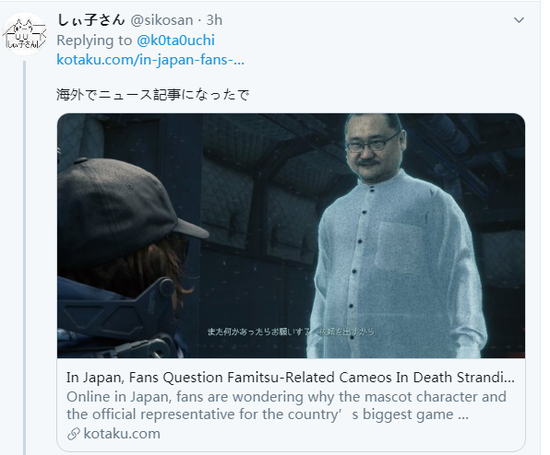Click the Japanese tweet text 海外でニュース記事になったで
Screen dimensions: 550x455
tap(153, 95)
